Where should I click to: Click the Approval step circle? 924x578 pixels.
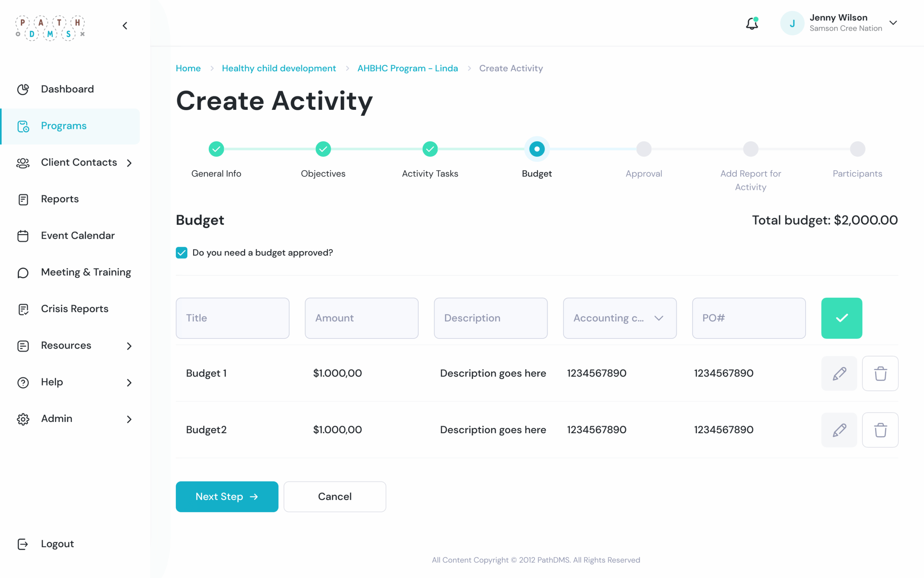[x=644, y=149]
